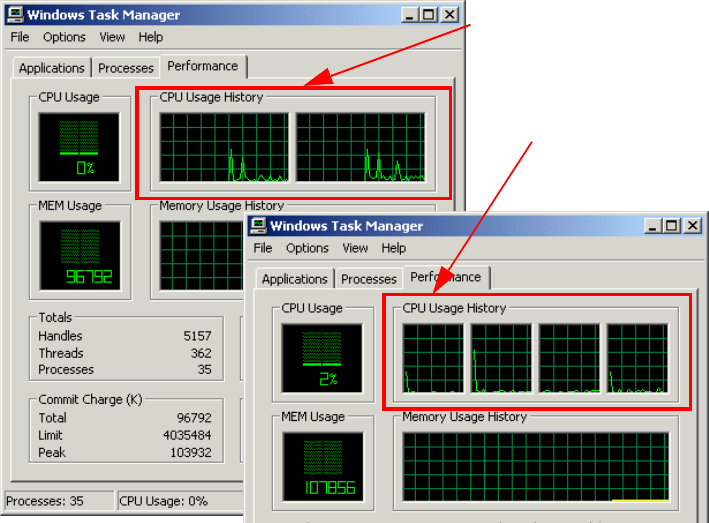Select Performance tab in front window
The height and width of the screenshot is (523, 709).
click(445, 277)
